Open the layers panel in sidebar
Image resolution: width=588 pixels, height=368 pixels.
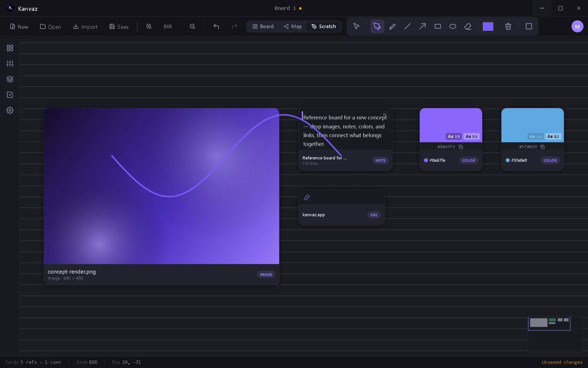tap(10, 79)
